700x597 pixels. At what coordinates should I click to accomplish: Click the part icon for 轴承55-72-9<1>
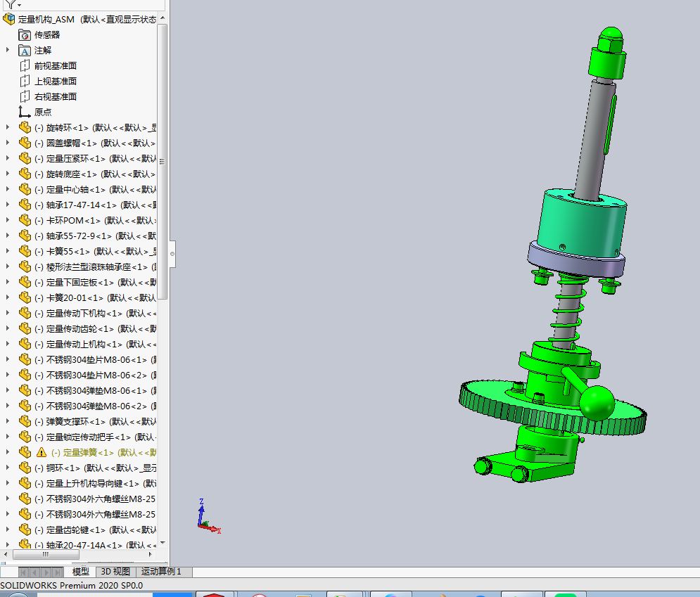tap(25, 236)
